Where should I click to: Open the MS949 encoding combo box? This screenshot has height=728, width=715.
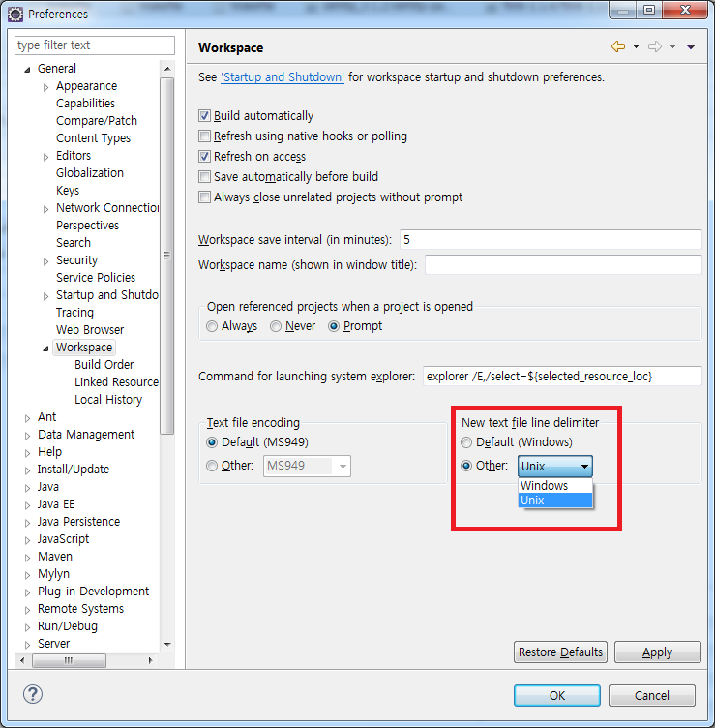[x=307, y=466]
